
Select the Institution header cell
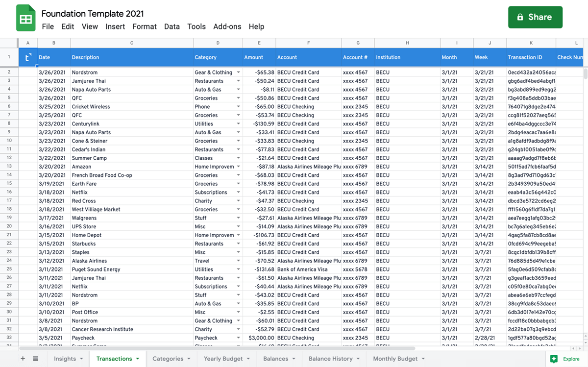click(407, 57)
